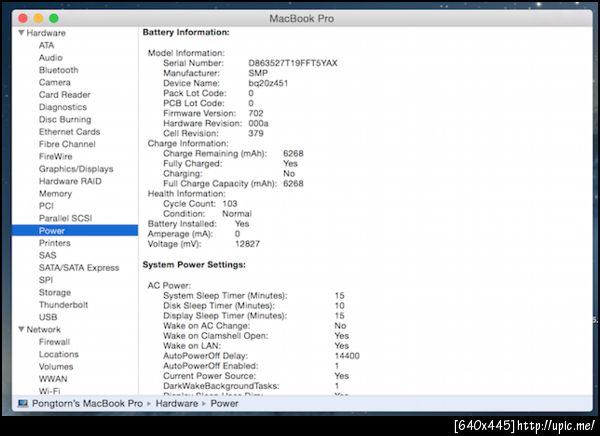The width and height of the screenshot is (600, 436).
Task: Click Hardware Revision value 000a
Action: (x=258, y=123)
